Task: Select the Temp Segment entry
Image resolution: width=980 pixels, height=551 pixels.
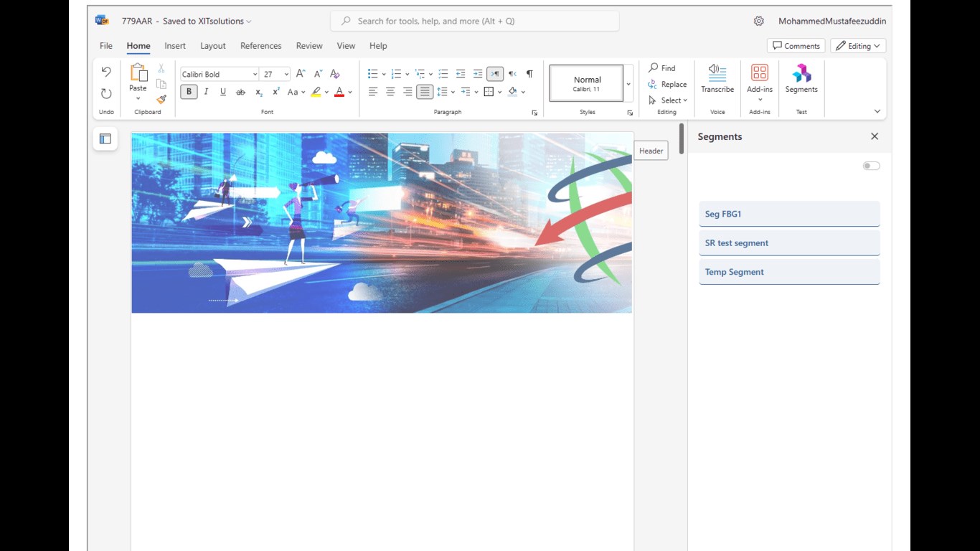Action: coord(789,272)
